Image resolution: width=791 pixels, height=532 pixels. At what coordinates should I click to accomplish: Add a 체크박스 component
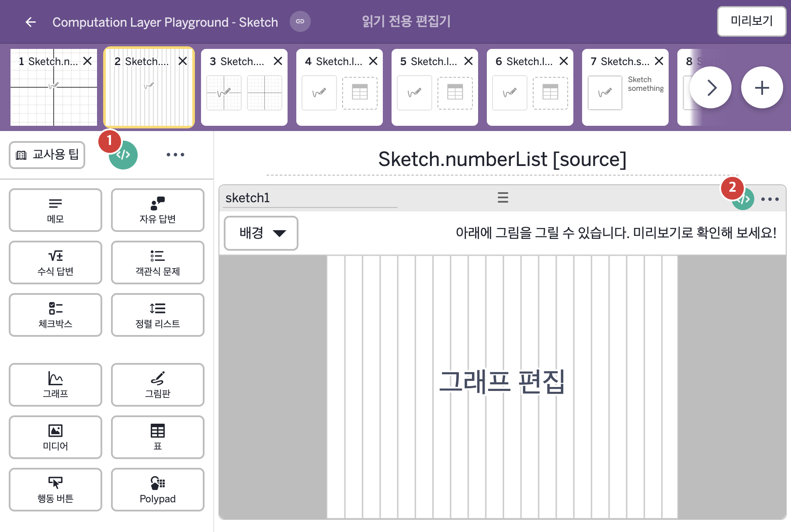[56, 315]
